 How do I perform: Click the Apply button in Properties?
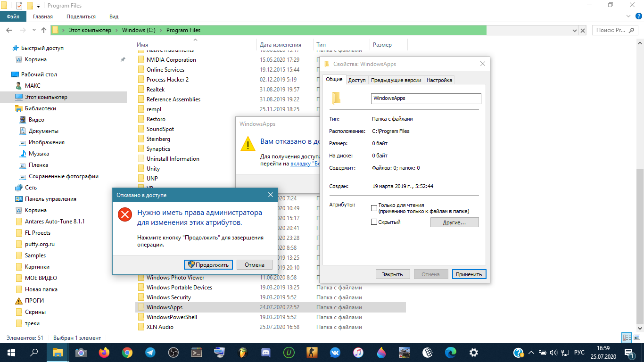469,274
